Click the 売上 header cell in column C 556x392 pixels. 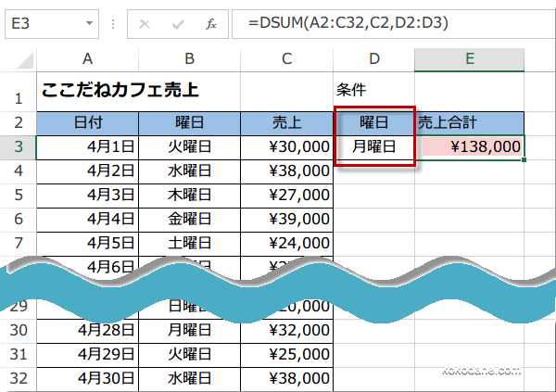[x=287, y=123]
